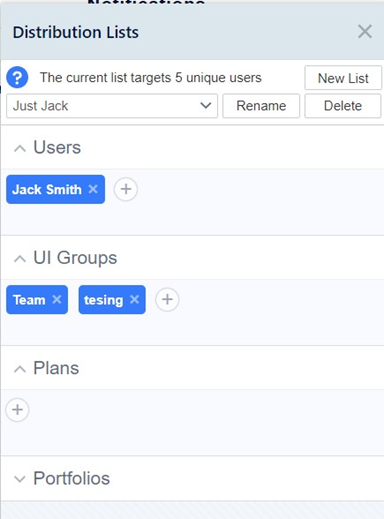Open the Just Jack list dropdown
Viewport: 384px width, 519px height.
coord(112,106)
